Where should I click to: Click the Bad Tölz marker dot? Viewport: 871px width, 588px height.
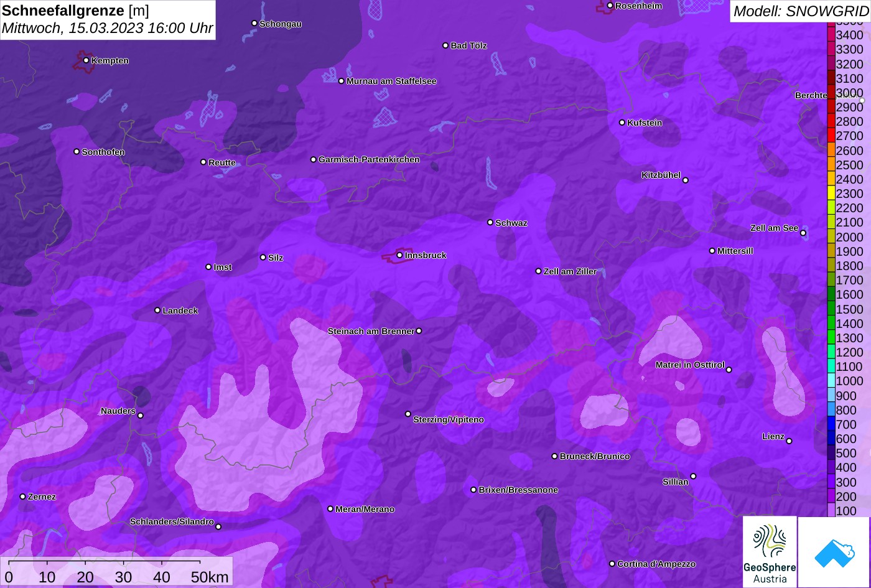click(x=445, y=45)
